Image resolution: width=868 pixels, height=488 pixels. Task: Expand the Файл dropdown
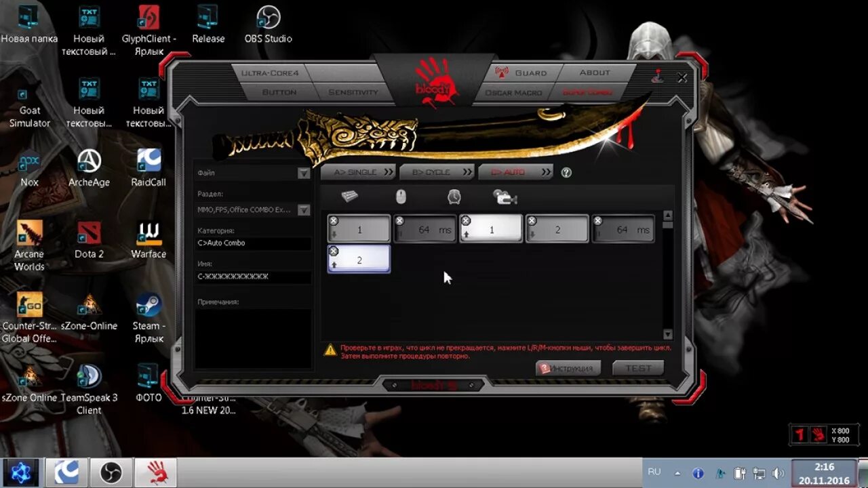click(x=304, y=173)
